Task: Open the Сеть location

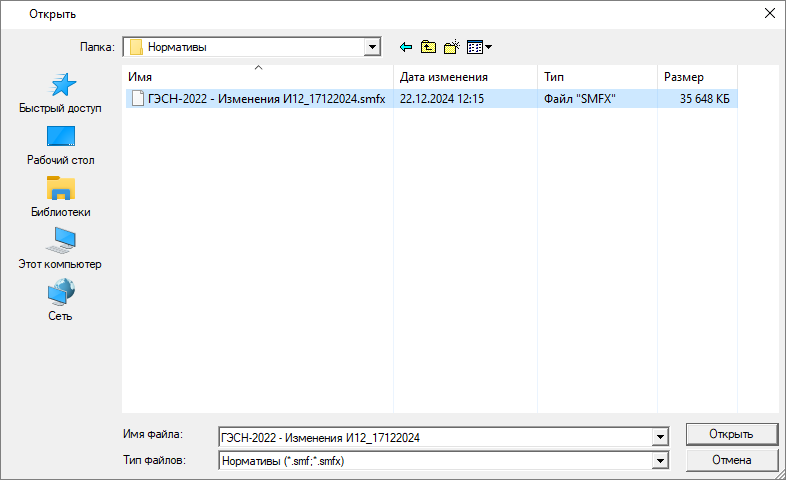Action: (x=60, y=301)
